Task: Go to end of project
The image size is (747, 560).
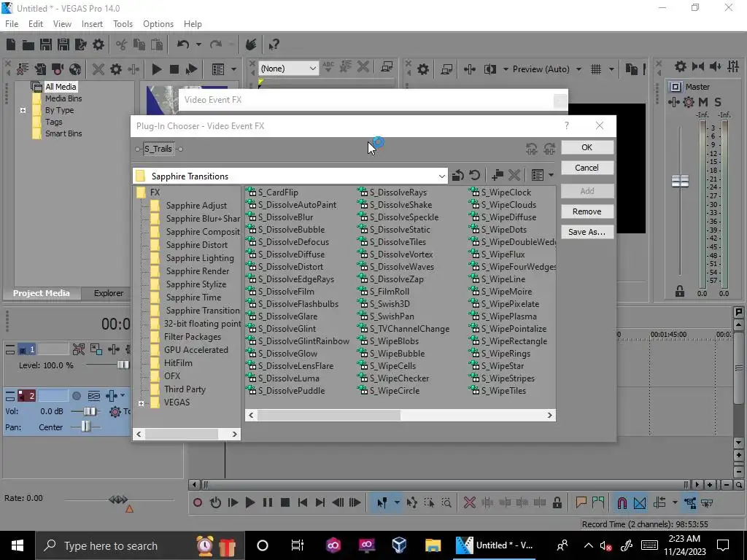Action: click(x=320, y=502)
